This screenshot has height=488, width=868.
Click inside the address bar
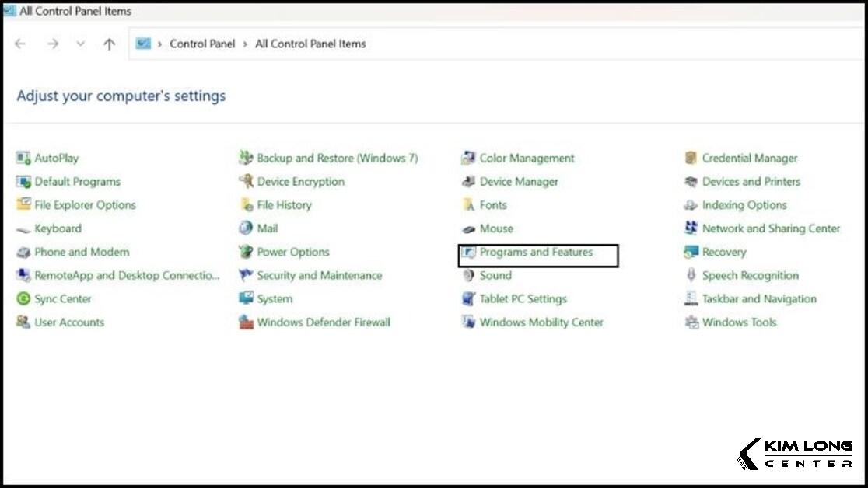coord(544,44)
